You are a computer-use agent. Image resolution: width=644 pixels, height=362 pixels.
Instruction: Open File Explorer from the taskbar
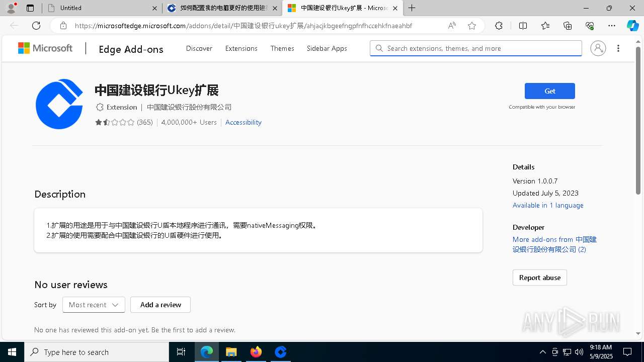click(231, 352)
